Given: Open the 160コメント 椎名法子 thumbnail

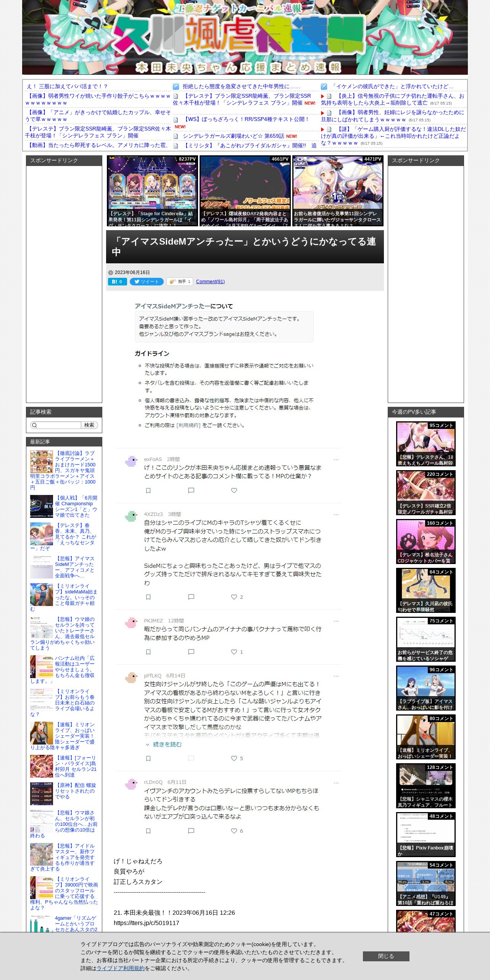Looking at the screenshot, I should (426, 542).
